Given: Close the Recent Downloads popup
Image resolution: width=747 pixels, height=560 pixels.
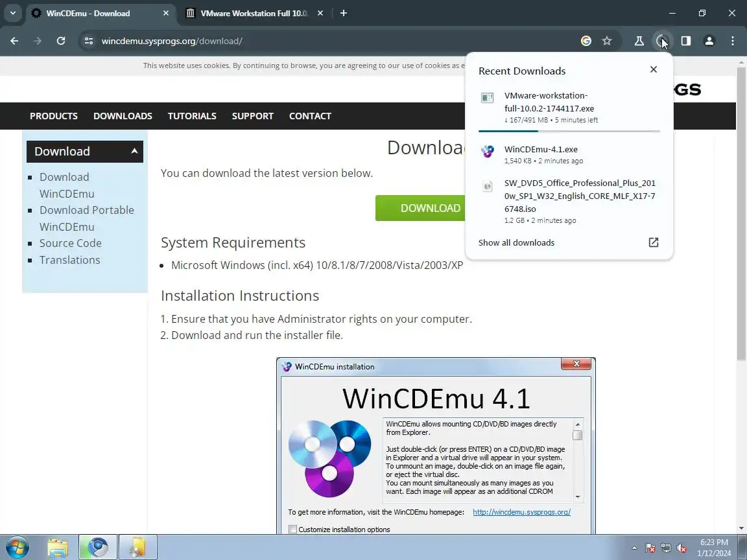Looking at the screenshot, I should pyautogui.click(x=653, y=69).
